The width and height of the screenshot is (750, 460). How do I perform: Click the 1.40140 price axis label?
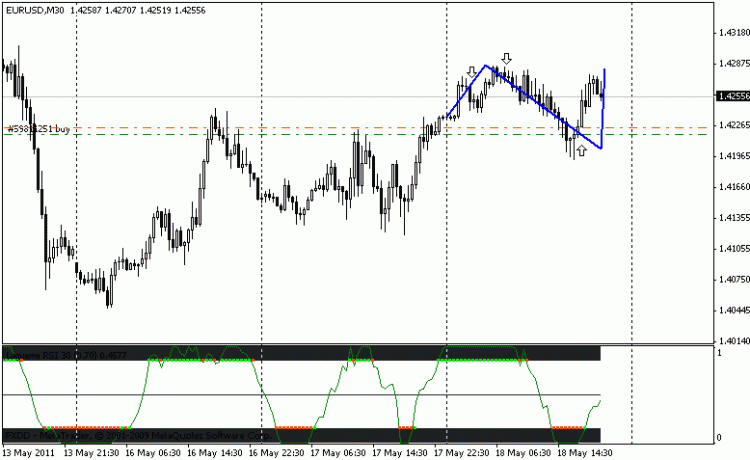[732, 341]
